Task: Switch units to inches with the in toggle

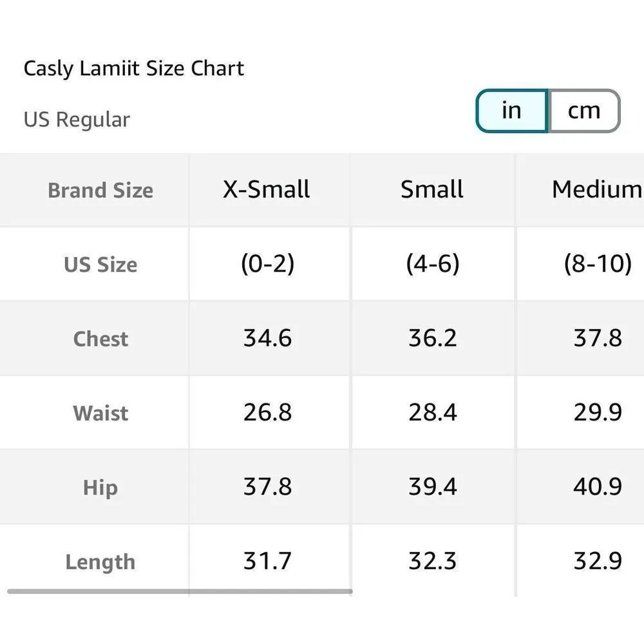Action: [511, 111]
